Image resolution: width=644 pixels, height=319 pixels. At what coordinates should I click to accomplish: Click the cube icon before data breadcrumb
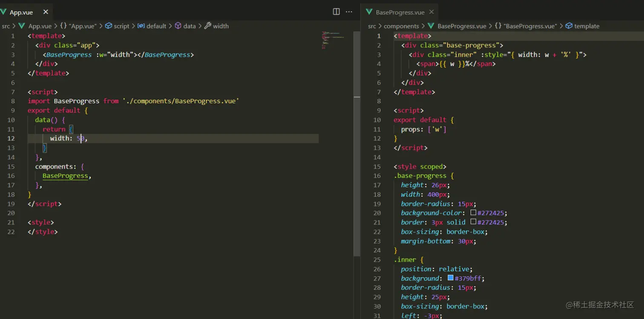[x=178, y=26]
